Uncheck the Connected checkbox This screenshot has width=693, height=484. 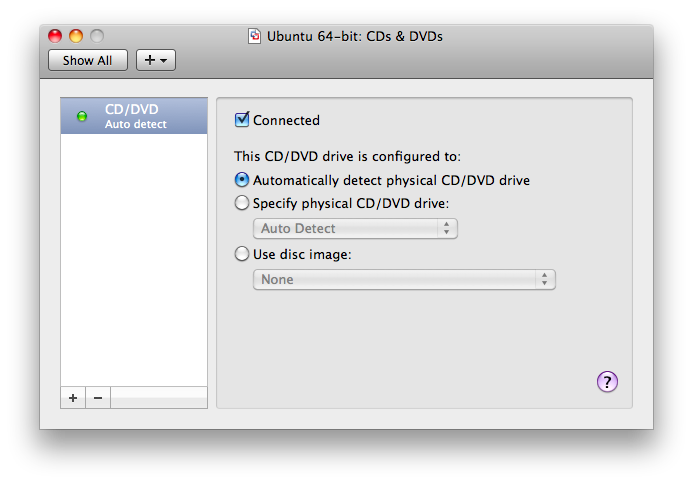click(x=242, y=119)
